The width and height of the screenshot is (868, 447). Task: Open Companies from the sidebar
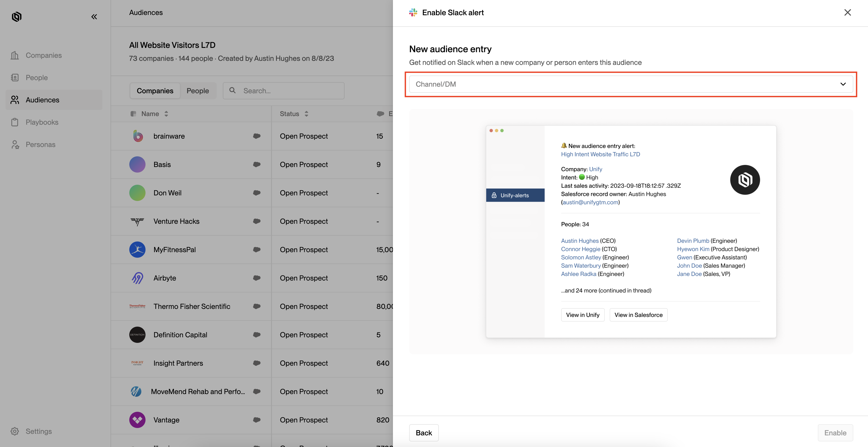pos(43,55)
